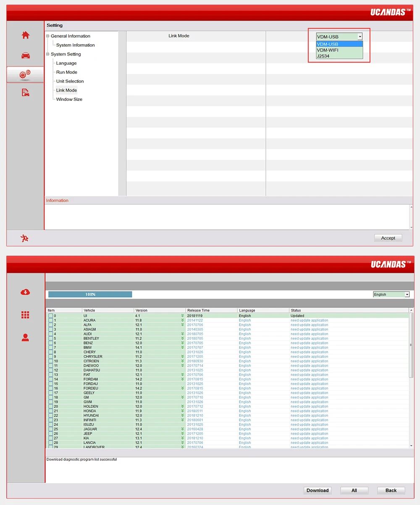420x505 pixels.
Task: Select Unit Selection in the settings tree
Action: coord(70,81)
